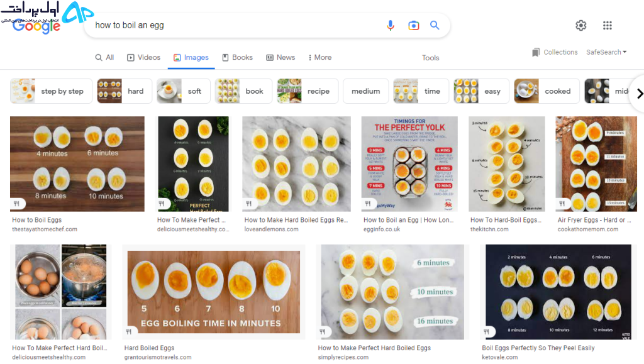
Task: Switch to the News tab
Action: [280, 57]
